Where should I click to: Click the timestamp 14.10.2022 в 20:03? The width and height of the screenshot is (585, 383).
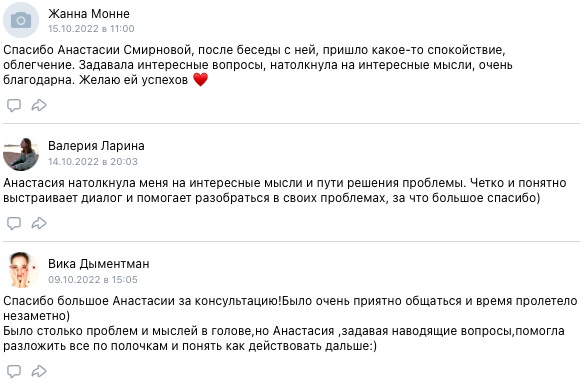pyautogui.click(x=93, y=161)
